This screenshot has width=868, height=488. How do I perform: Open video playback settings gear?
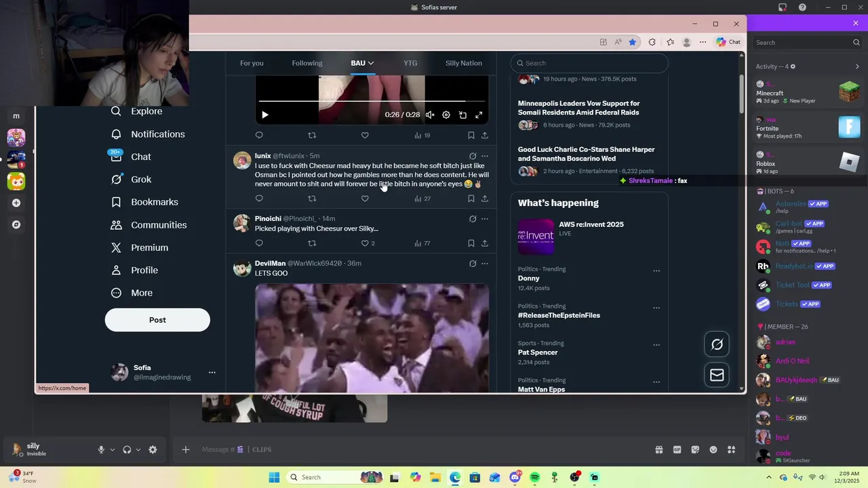click(446, 115)
